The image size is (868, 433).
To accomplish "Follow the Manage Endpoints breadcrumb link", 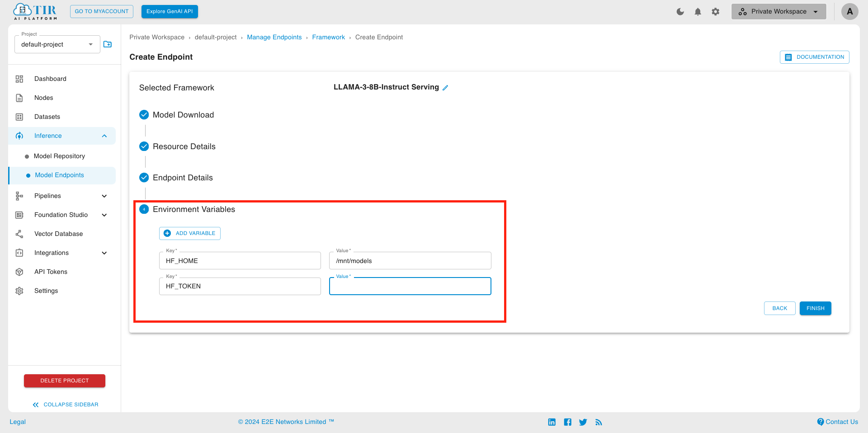I will click(274, 38).
